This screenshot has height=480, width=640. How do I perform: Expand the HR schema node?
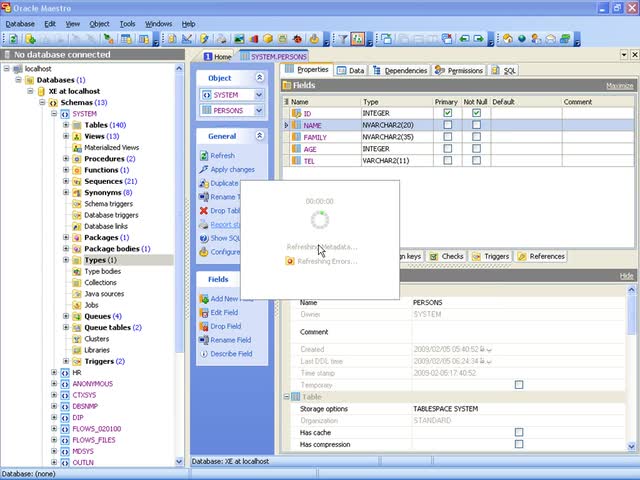[x=54, y=372]
